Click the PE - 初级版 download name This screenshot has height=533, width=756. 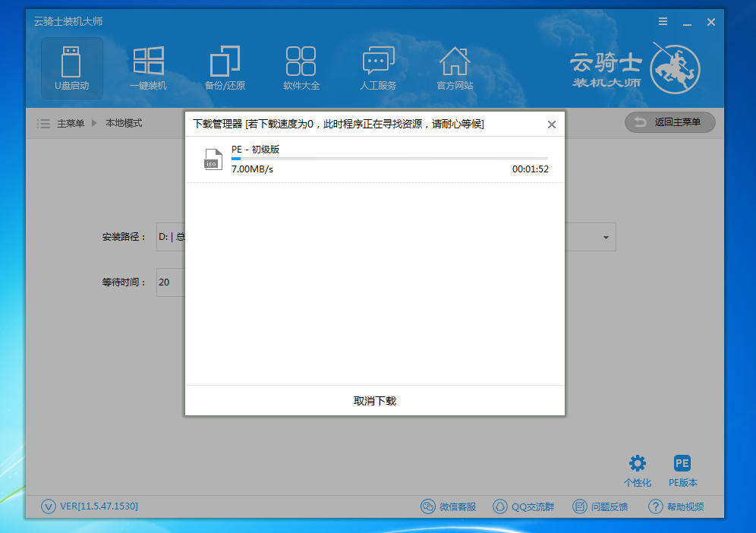pos(256,150)
